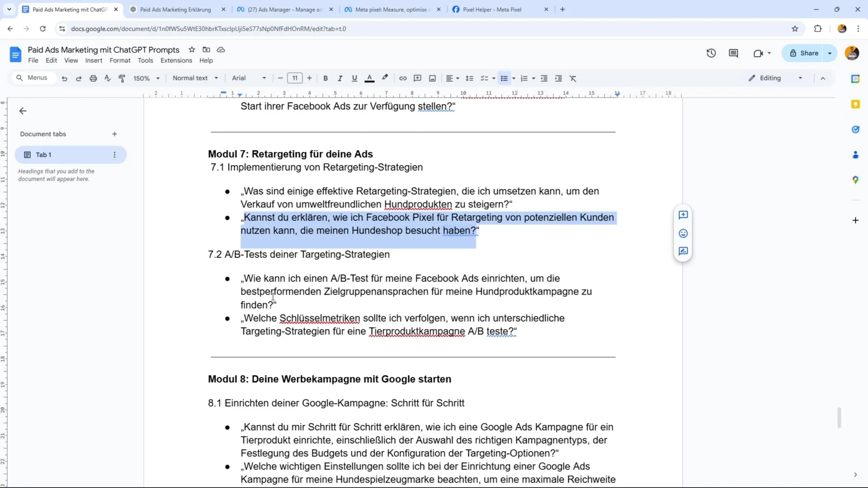Image resolution: width=868 pixels, height=488 pixels.
Task: Run spelling and grammar check icon
Action: [x=108, y=78]
